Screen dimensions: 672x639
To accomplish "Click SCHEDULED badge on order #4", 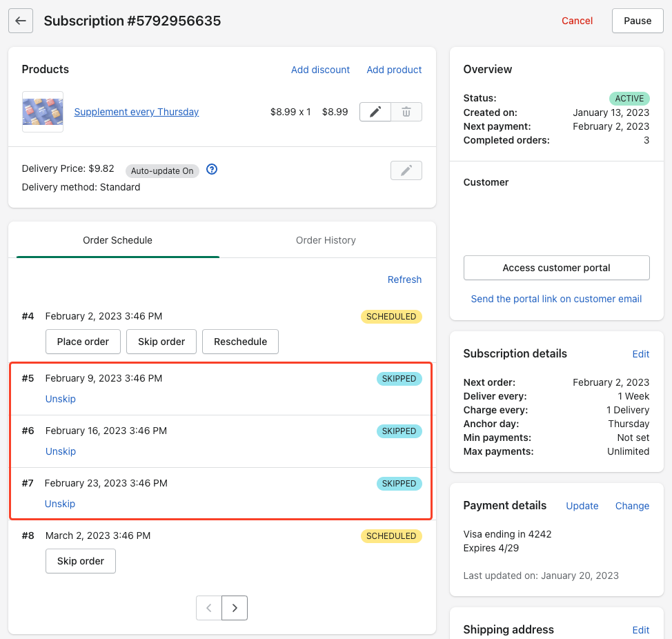I will coord(391,317).
